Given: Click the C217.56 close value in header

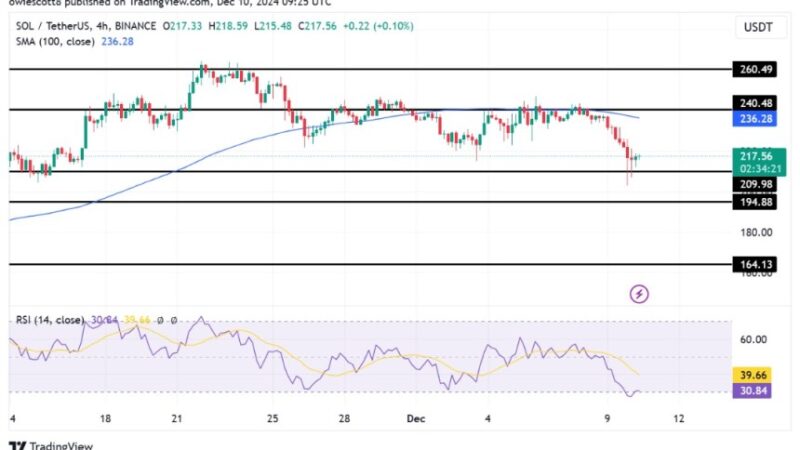Looking at the screenshot, I should click(318, 26).
